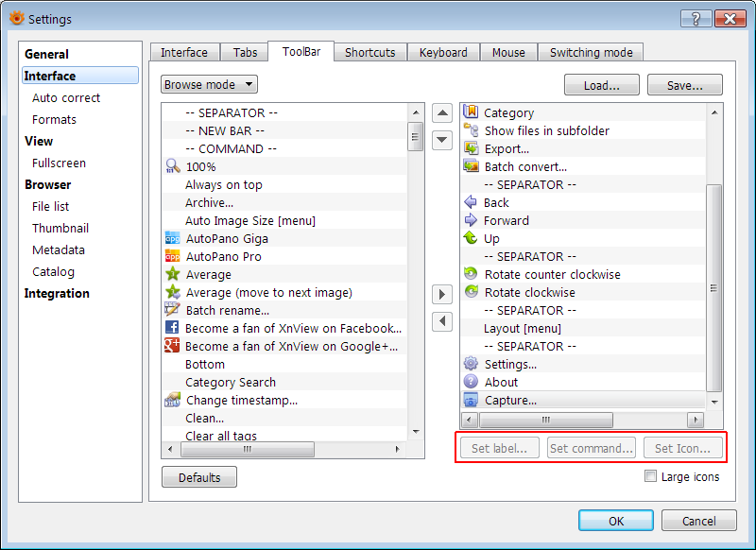The height and width of the screenshot is (550, 756).
Task: Open the Switching mode tab
Action: click(591, 52)
